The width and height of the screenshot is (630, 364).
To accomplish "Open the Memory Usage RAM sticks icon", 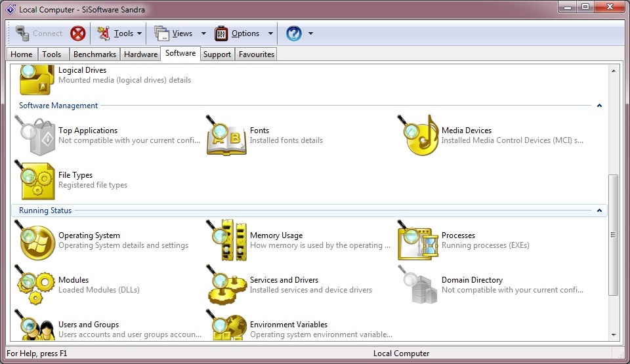I will [x=226, y=240].
